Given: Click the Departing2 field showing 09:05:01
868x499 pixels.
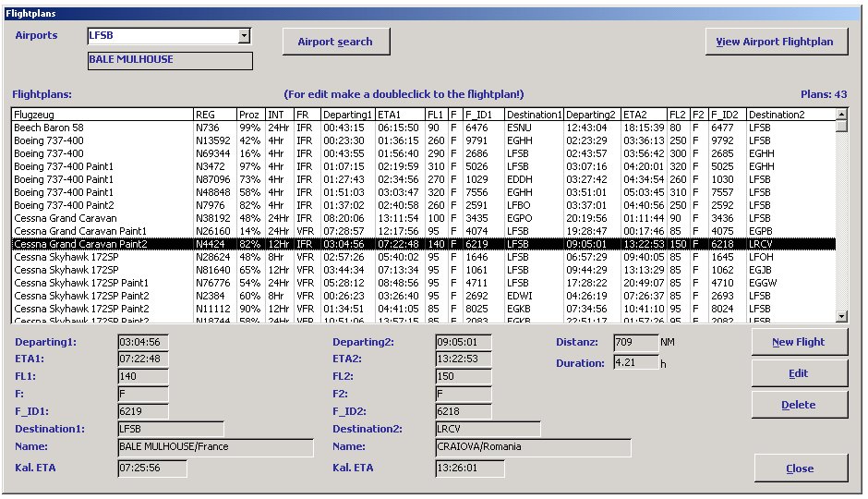Looking at the screenshot, I should click(464, 342).
